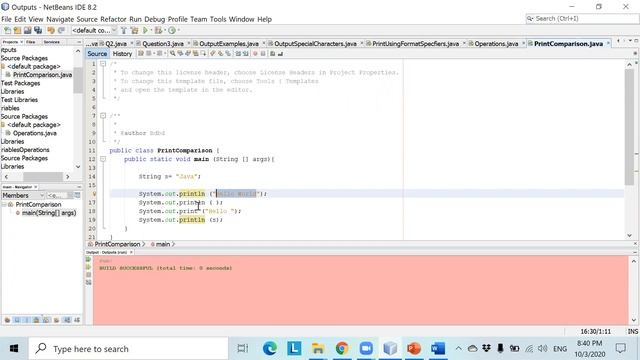The height and width of the screenshot is (360, 640).
Task: Click the Search (Ctrl+I) input field
Action: pos(582,18)
